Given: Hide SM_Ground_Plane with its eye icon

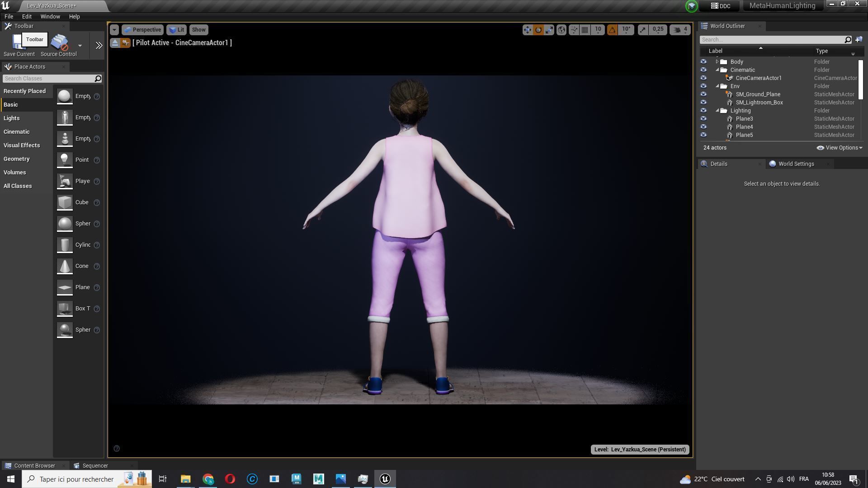Looking at the screenshot, I should click(x=703, y=94).
